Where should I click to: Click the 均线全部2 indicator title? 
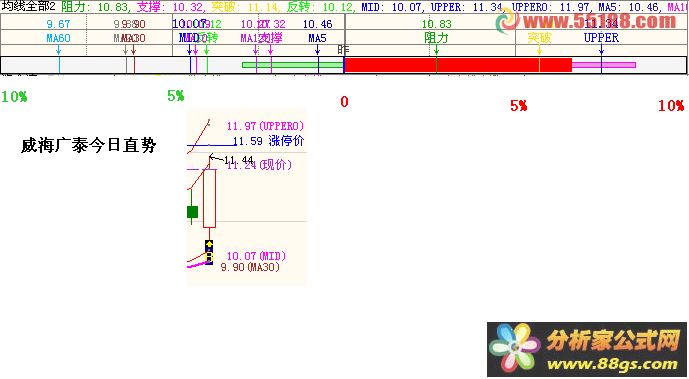point(29,6)
